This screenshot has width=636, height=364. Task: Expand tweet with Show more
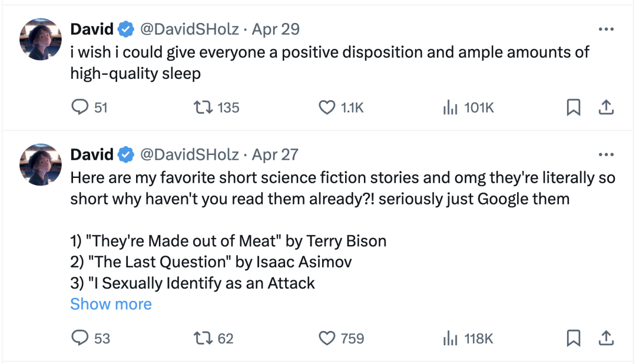point(111,304)
